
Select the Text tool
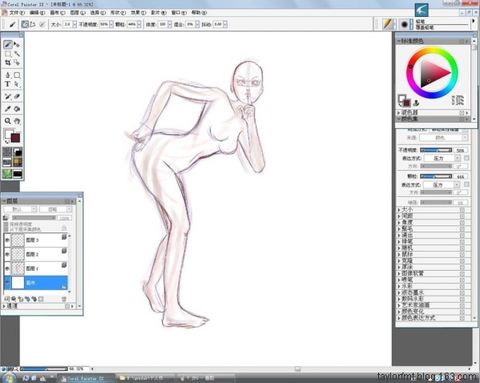8,84
